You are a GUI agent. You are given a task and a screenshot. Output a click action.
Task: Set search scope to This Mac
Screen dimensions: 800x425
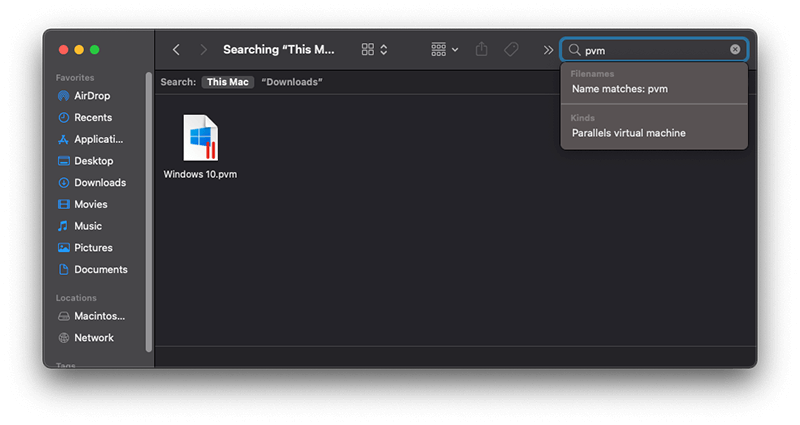[x=228, y=82]
